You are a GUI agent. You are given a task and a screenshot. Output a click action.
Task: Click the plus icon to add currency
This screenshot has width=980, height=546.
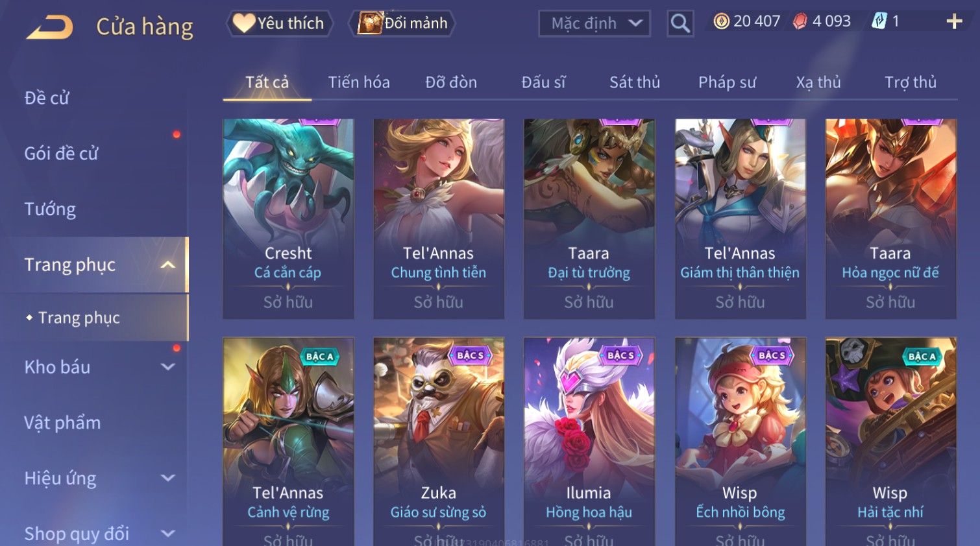[x=954, y=21]
